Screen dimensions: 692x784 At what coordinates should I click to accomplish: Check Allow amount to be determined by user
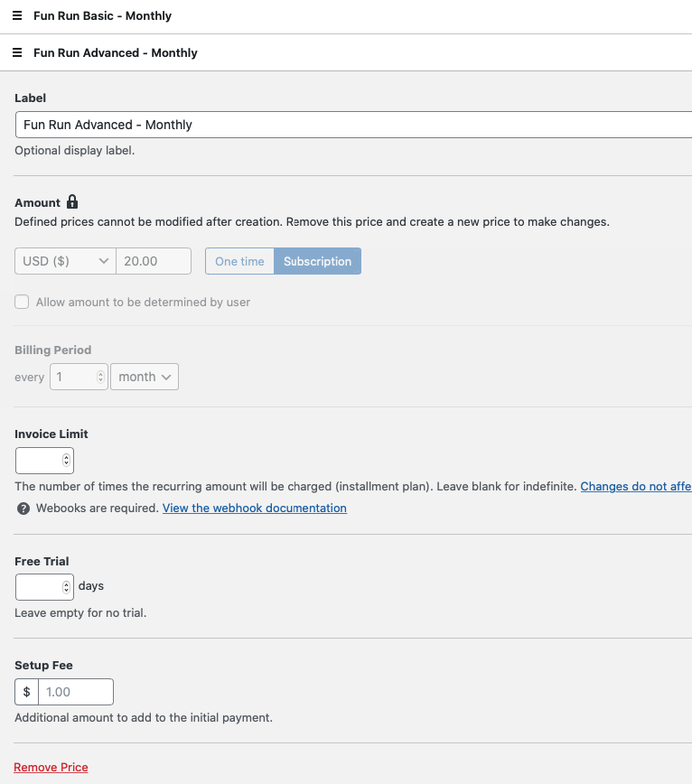(x=22, y=302)
